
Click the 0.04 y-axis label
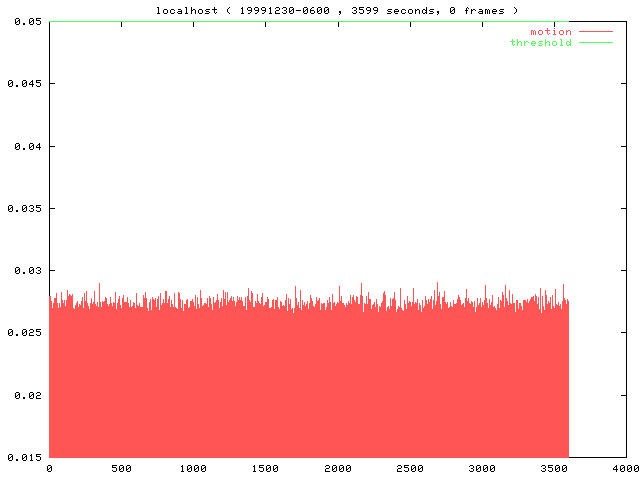(20, 146)
